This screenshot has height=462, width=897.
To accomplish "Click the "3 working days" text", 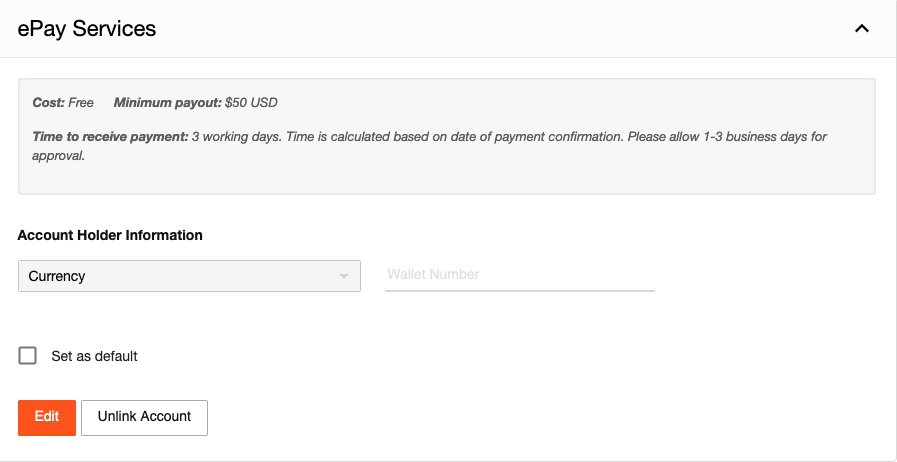I will point(235,136).
